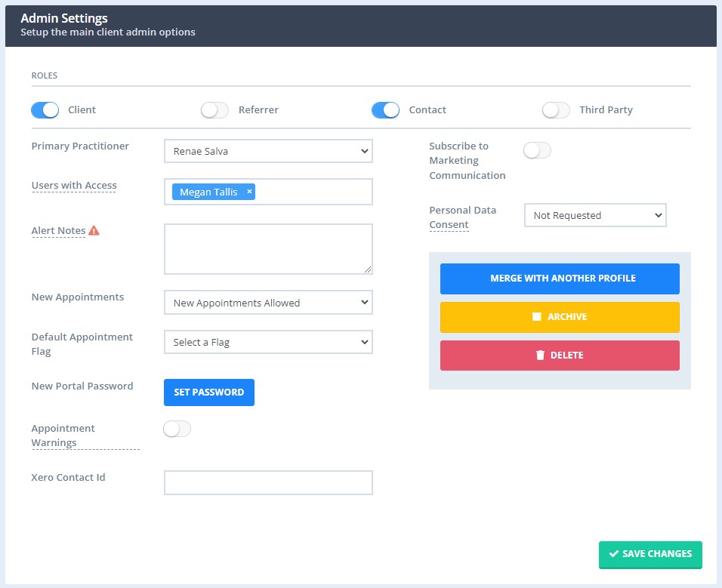The width and height of the screenshot is (722, 588).
Task: Open the Primary Practitioner dropdown
Action: point(268,151)
